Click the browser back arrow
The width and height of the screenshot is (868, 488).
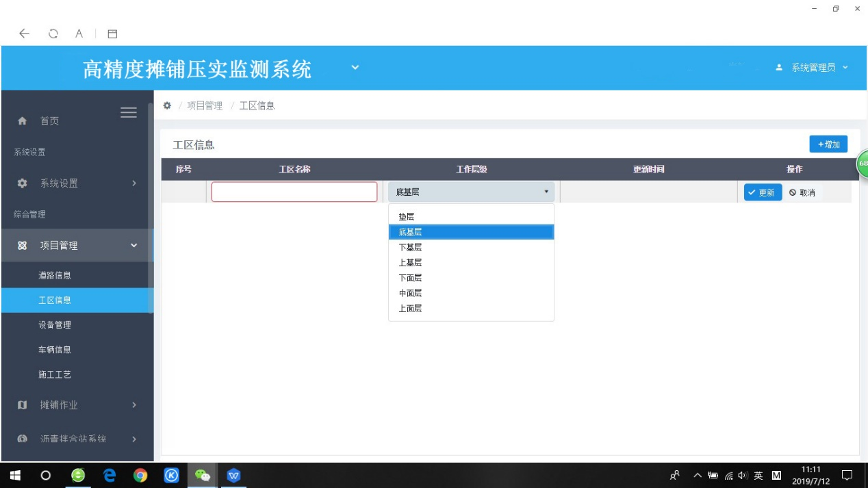pyautogui.click(x=25, y=33)
